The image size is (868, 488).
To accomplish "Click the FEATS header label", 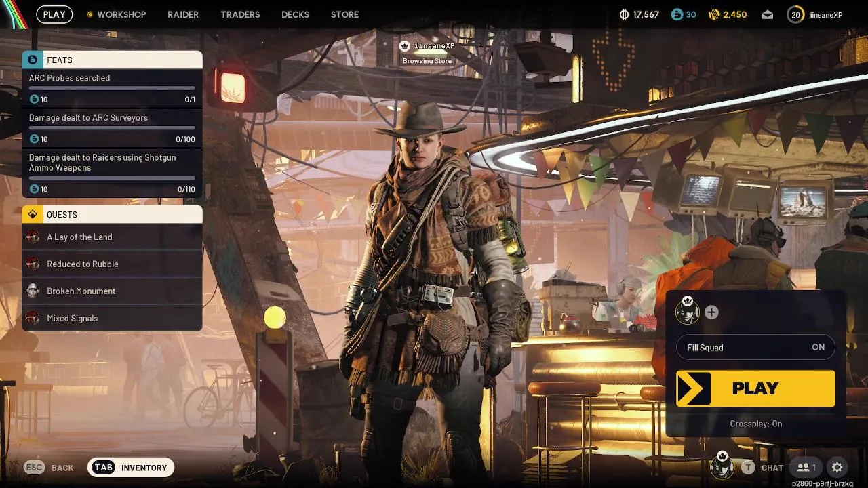I will click(x=59, y=60).
